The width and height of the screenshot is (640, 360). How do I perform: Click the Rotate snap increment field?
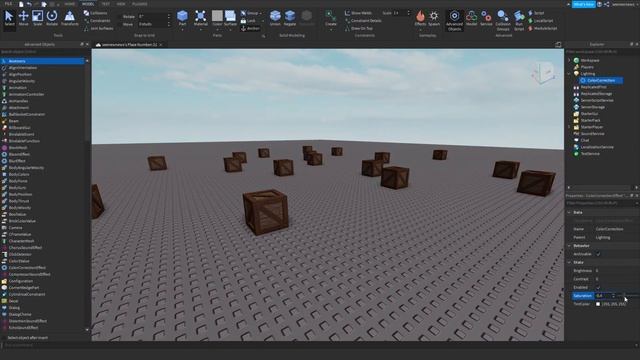coord(153,17)
